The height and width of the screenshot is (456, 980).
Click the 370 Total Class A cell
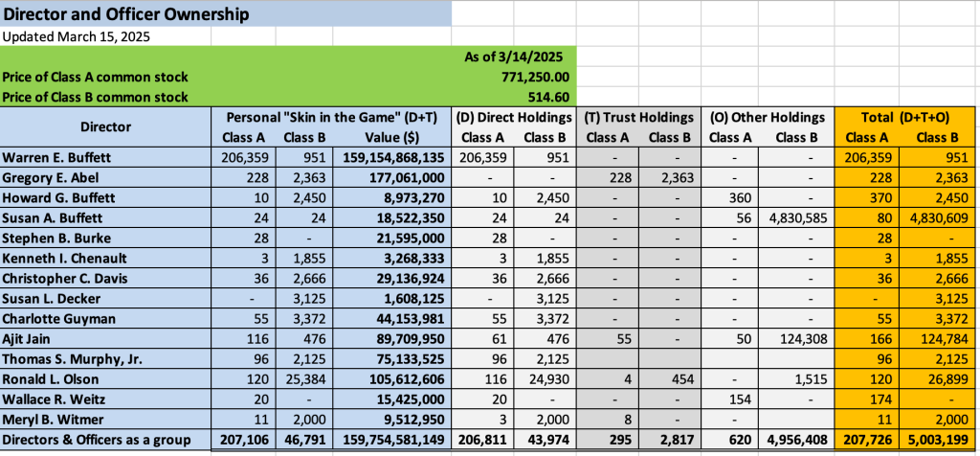pyautogui.click(x=869, y=197)
